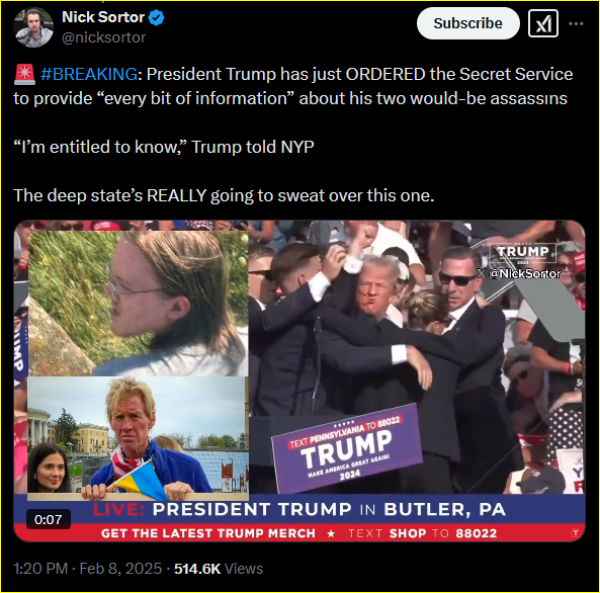Open the three-dot more options menu
Screen dimensions: 600x593
(576, 24)
